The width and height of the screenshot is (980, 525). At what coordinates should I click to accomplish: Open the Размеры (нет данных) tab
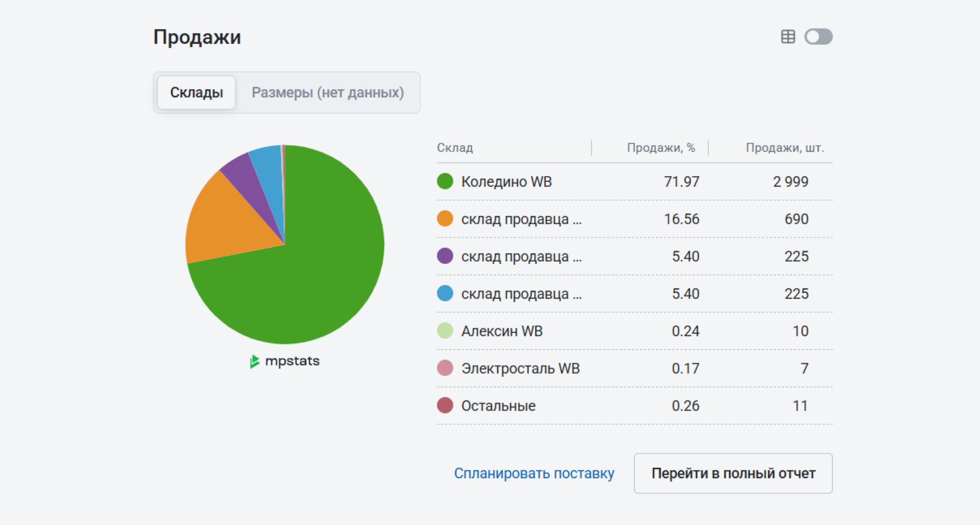(328, 92)
